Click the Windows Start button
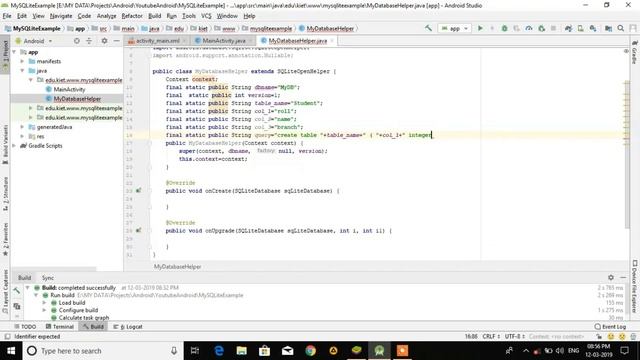The height and width of the screenshot is (360, 640). coord(11,351)
